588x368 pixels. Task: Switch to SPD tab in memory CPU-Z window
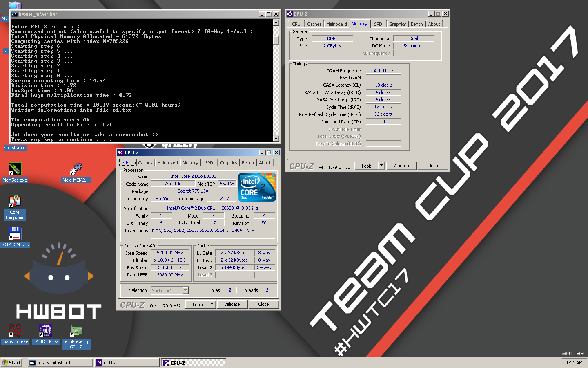coord(378,24)
